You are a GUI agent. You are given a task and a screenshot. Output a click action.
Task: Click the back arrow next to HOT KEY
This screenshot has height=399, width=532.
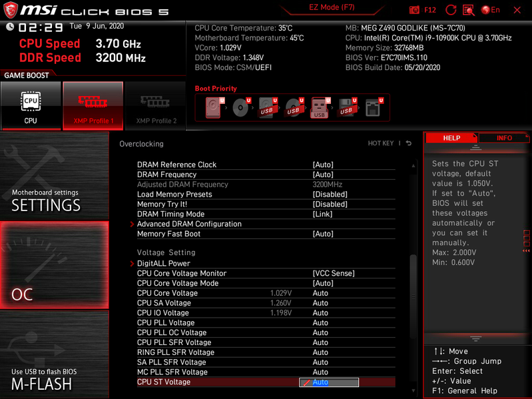point(409,143)
